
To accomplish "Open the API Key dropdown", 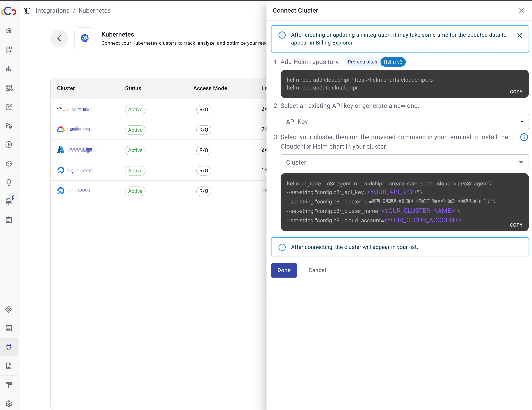I will tap(404, 122).
